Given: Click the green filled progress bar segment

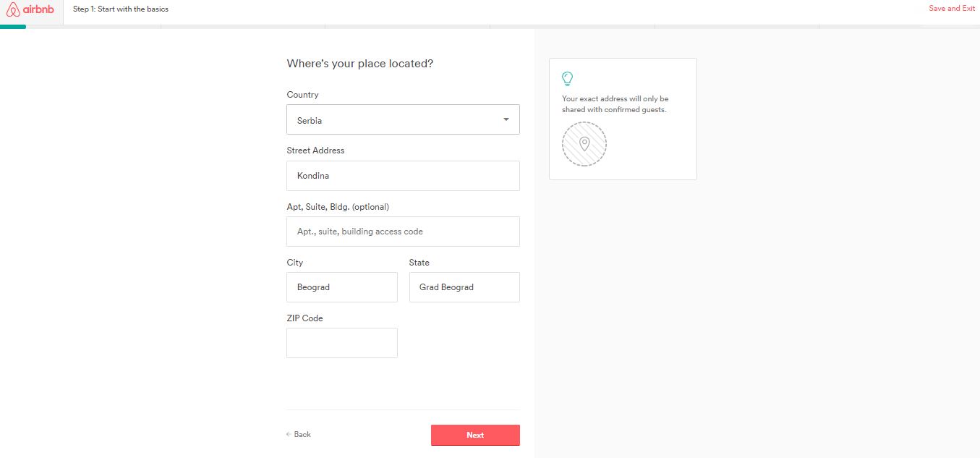Looking at the screenshot, I should (x=13, y=27).
